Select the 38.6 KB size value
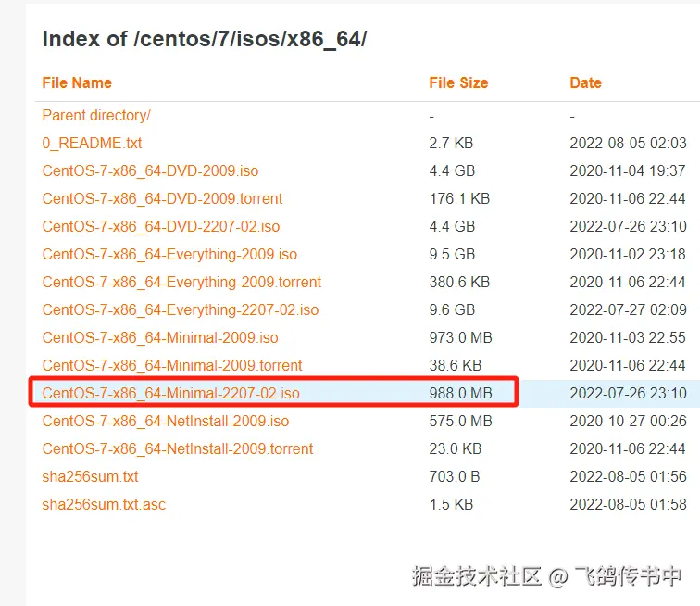The image size is (700, 606). click(456, 365)
